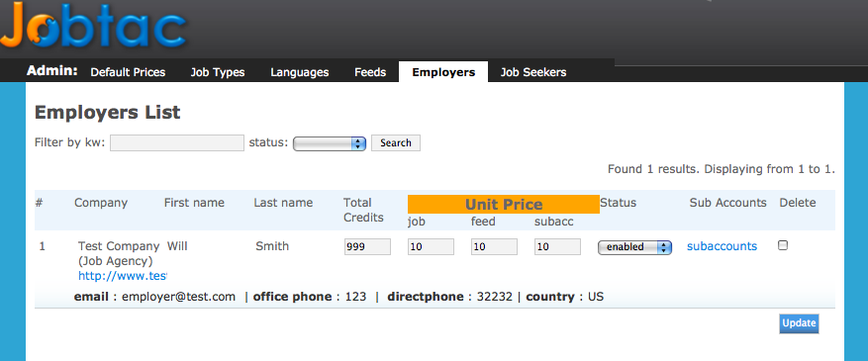Click the Update button

coord(799,323)
